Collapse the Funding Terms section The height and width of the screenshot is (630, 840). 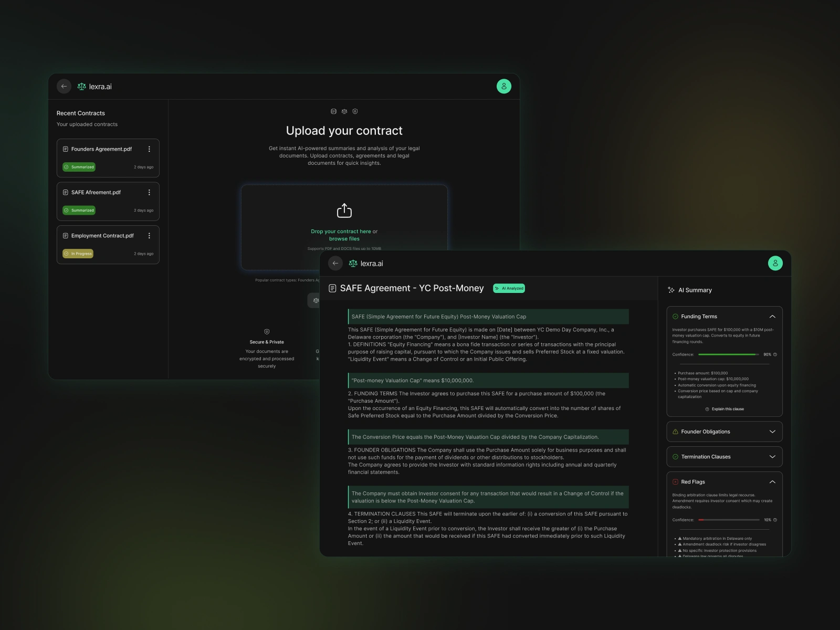point(772,317)
